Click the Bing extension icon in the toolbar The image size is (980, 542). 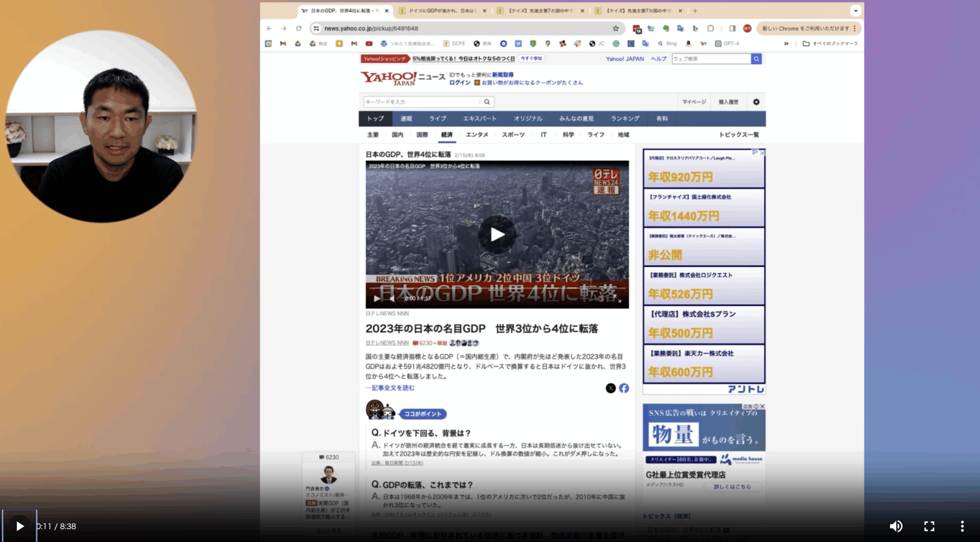click(695, 28)
